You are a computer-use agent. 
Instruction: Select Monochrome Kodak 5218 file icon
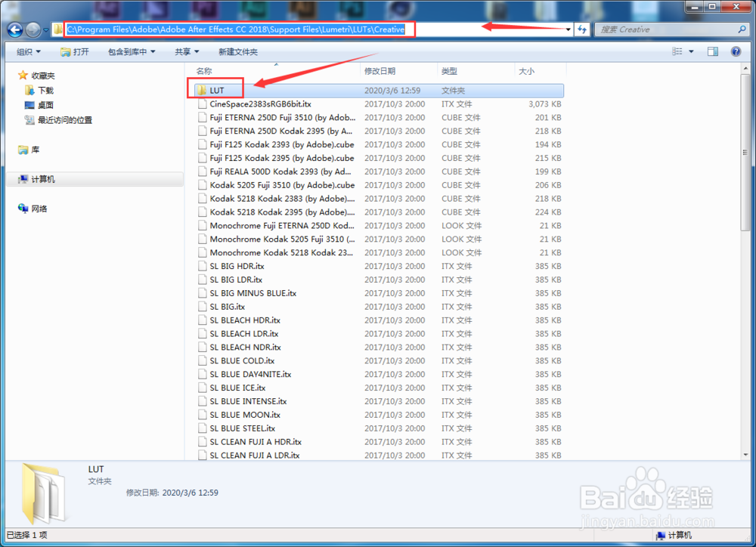point(203,252)
